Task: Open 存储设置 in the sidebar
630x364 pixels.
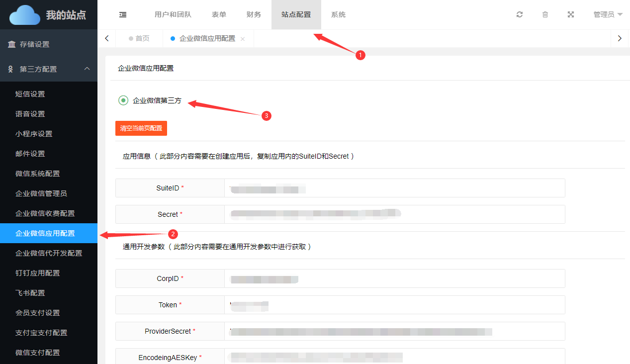Action: [35, 44]
